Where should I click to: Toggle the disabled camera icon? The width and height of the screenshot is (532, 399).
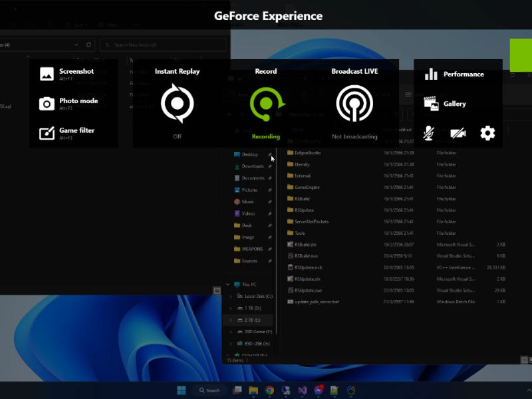[x=458, y=134]
